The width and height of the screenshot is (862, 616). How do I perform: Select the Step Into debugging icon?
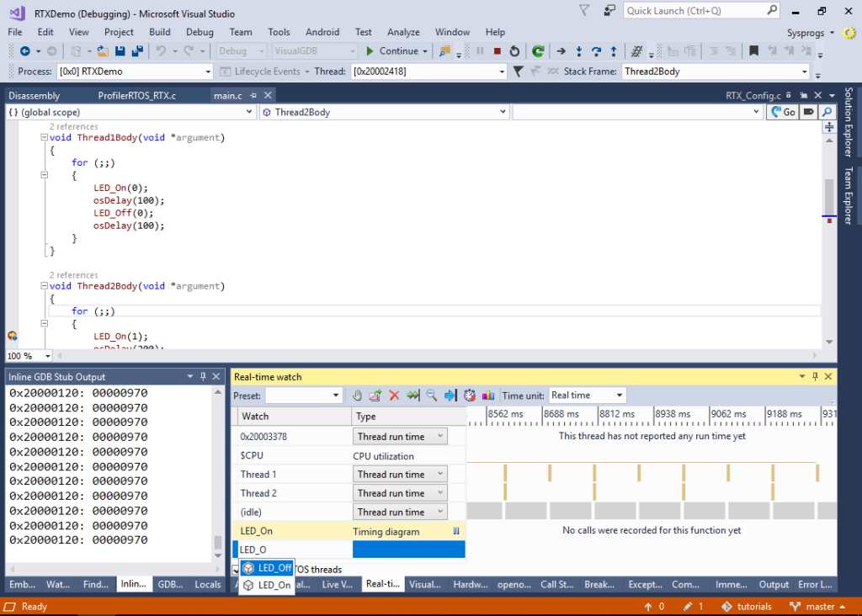[578, 52]
